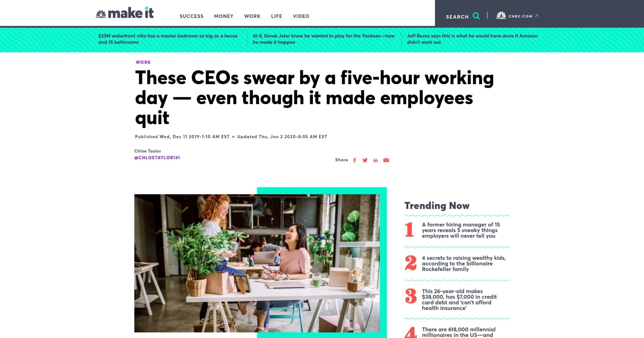
Task: Open the Video navigation item
Action: 301,16
